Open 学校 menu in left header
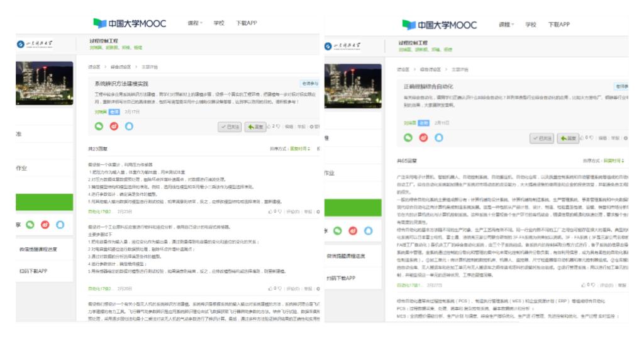644x340 pixels. 219,23
